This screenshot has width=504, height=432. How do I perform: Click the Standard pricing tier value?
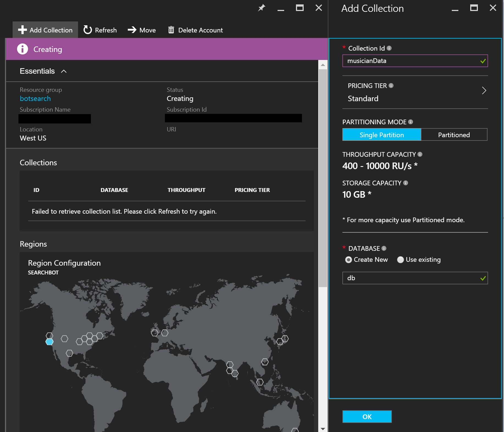pyautogui.click(x=363, y=98)
